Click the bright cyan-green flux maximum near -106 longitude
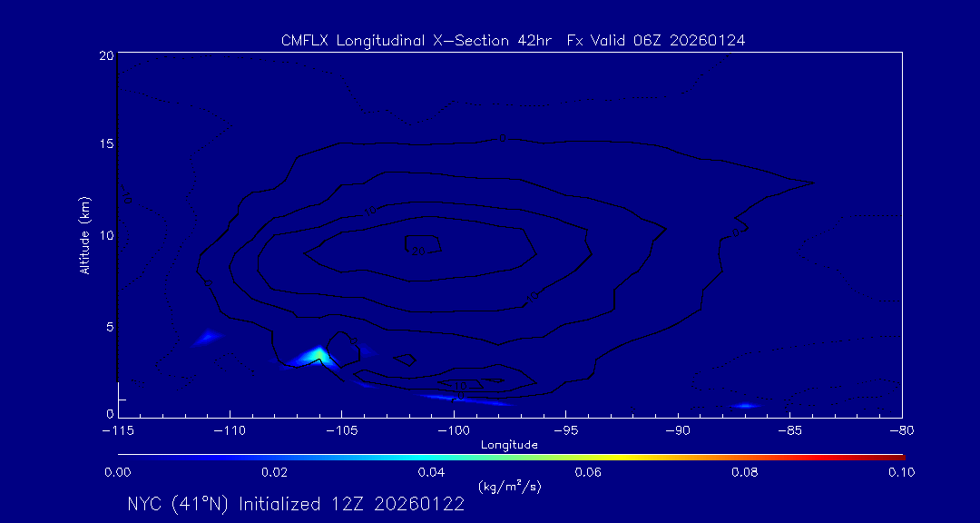Screen dimensions: 980x523 (318, 356)
